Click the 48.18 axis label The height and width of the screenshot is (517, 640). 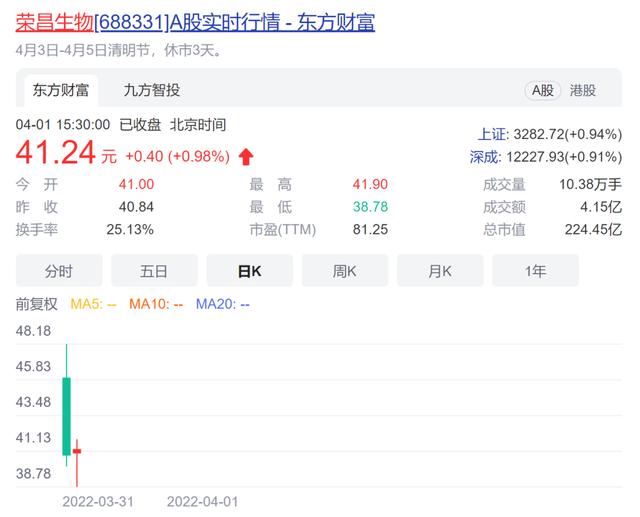[x=33, y=331]
